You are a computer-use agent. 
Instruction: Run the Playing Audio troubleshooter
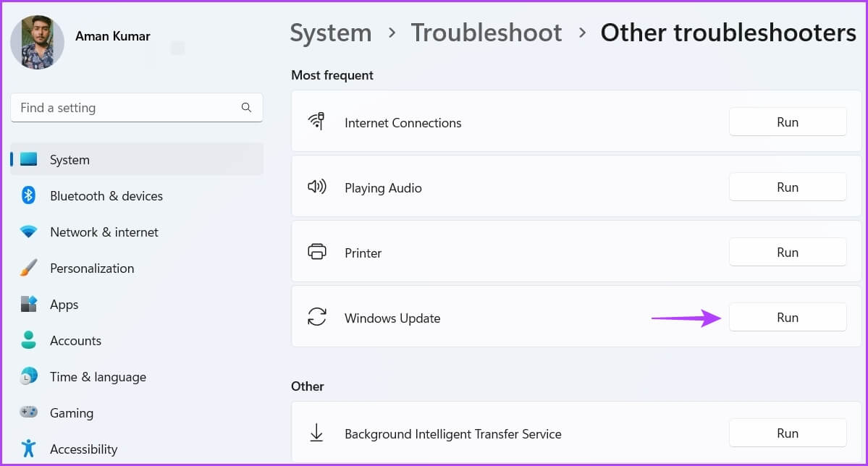(787, 187)
